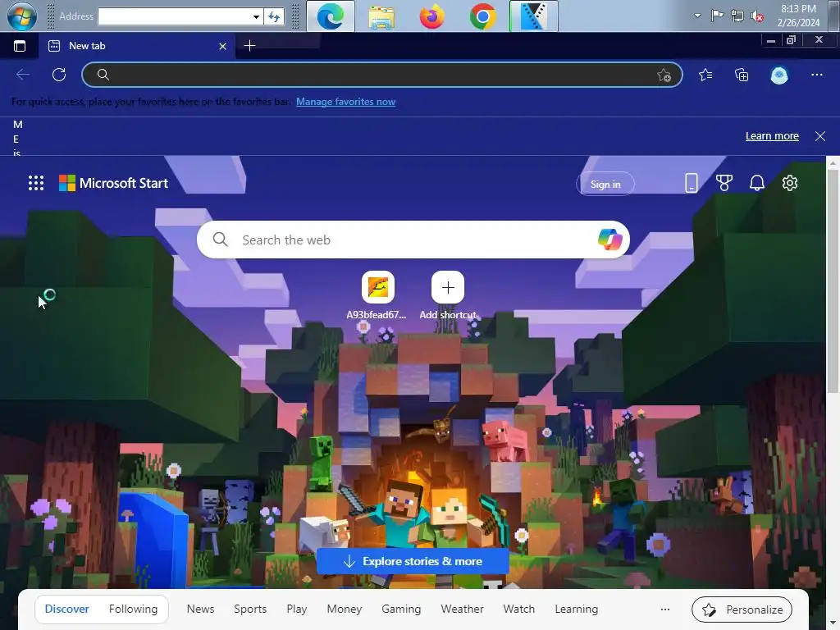Image resolution: width=840 pixels, height=630 pixels.
Task: Launch Google Chrome from the taskbar
Action: pos(482,16)
